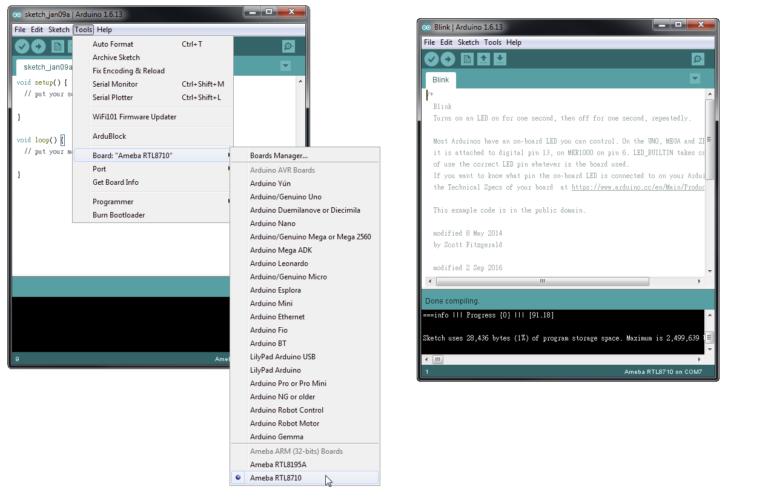Image resolution: width=768 pixels, height=492 pixels.
Task: Click Upload arrow icon in Blink window
Action: pos(448,59)
